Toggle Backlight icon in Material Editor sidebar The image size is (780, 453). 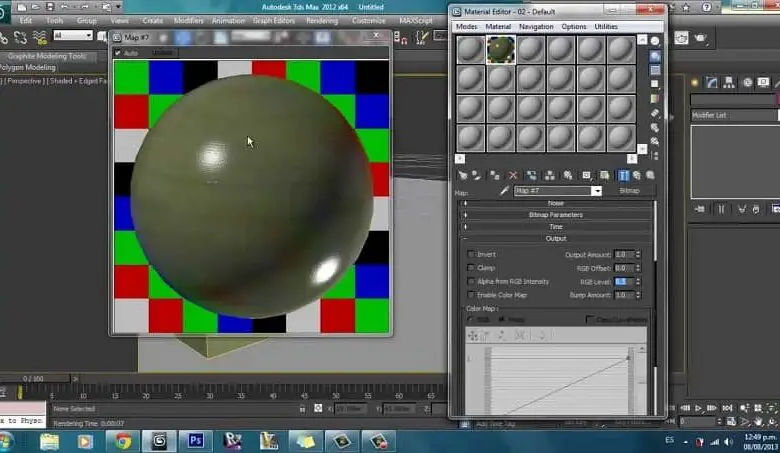pos(655,56)
